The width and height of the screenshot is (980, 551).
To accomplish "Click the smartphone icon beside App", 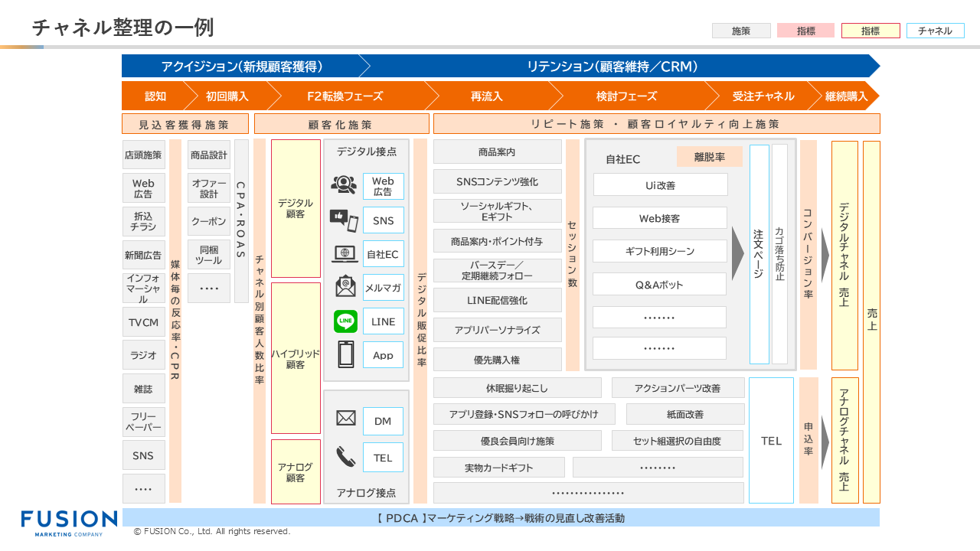I will 346,354.
